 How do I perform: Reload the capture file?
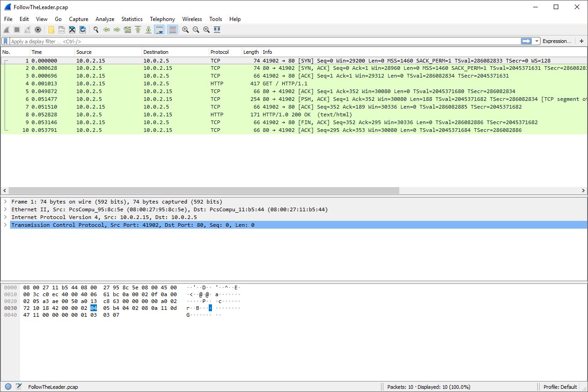point(83,30)
